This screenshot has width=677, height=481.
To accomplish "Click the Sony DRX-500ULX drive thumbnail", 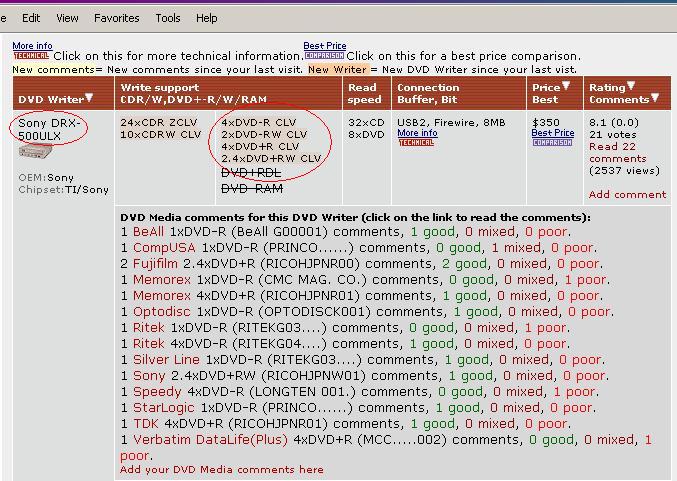I will [x=35, y=152].
